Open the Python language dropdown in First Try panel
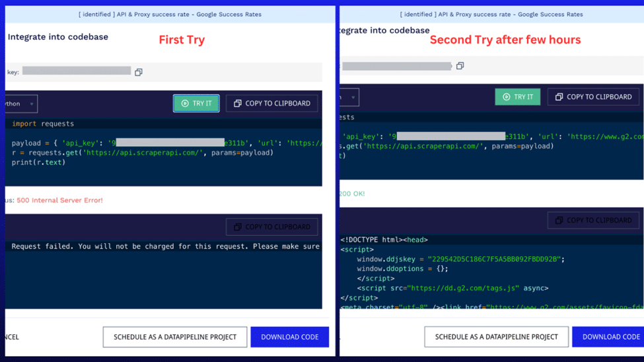The width and height of the screenshot is (644, 362). [x=20, y=104]
